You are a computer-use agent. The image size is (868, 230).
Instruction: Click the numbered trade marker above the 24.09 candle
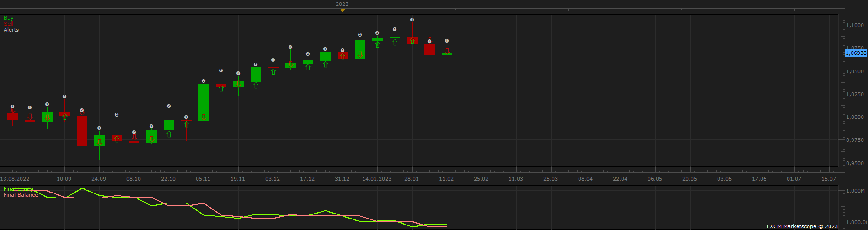99,128
